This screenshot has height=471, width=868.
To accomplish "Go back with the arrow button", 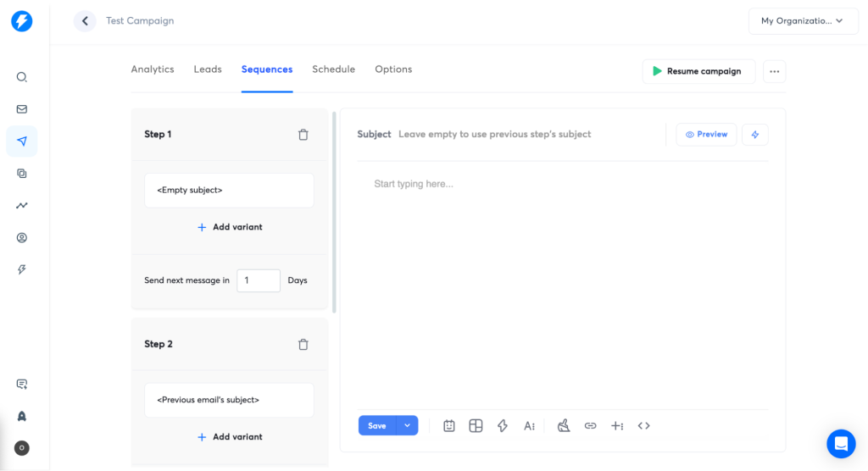I will pyautogui.click(x=85, y=21).
